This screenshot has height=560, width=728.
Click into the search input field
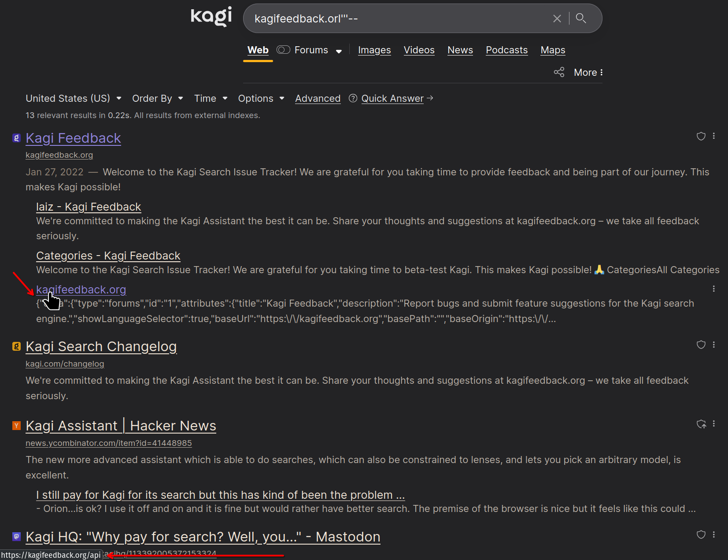coord(396,19)
